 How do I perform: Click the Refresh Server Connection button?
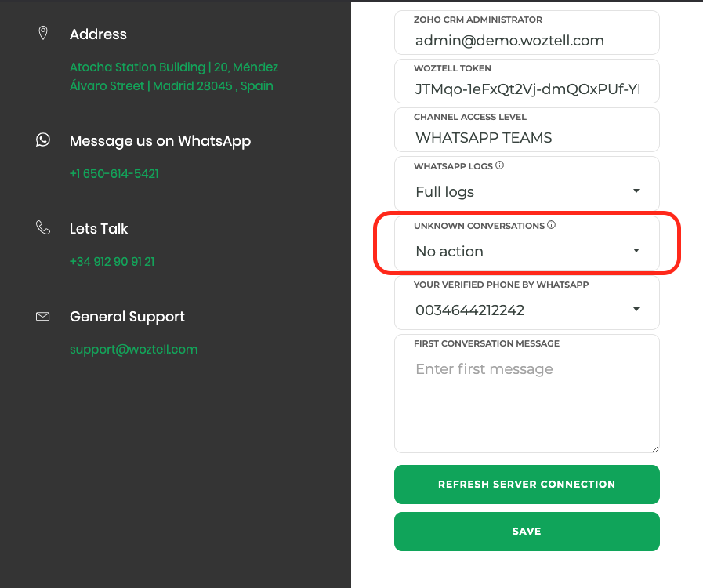(527, 485)
